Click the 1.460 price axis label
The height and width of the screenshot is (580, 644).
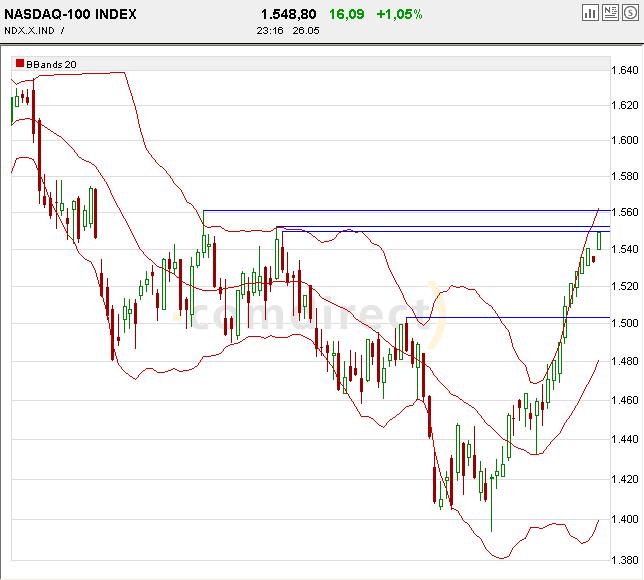point(625,400)
